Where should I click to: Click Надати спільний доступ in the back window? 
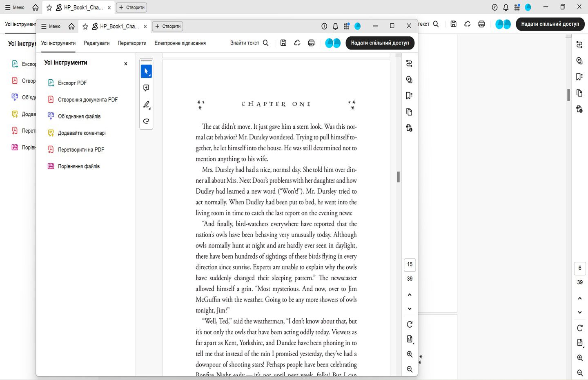pyautogui.click(x=550, y=24)
